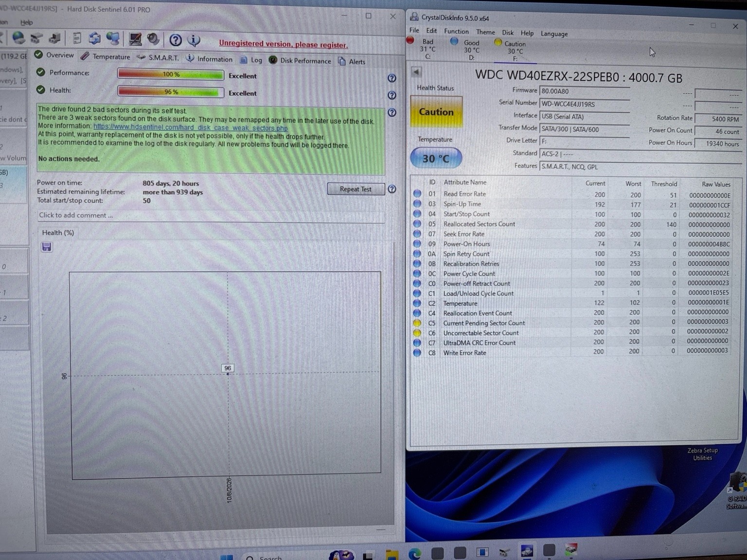Click the Performance 100 % bar
This screenshot has width=747, height=560.
point(171,74)
